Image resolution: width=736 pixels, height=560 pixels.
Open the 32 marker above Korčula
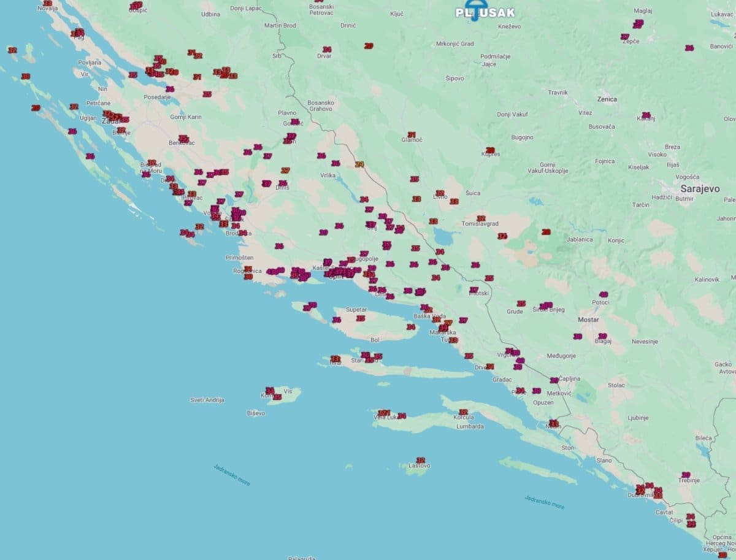(463, 412)
